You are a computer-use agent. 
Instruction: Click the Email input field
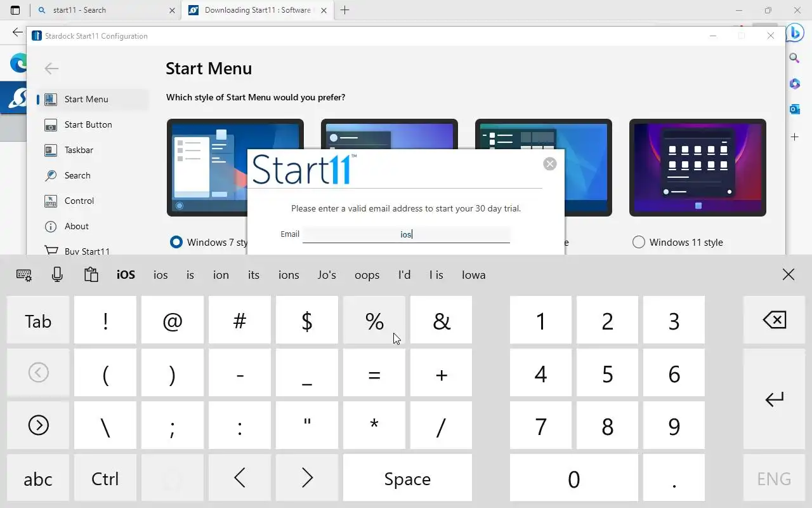(406, 234)
